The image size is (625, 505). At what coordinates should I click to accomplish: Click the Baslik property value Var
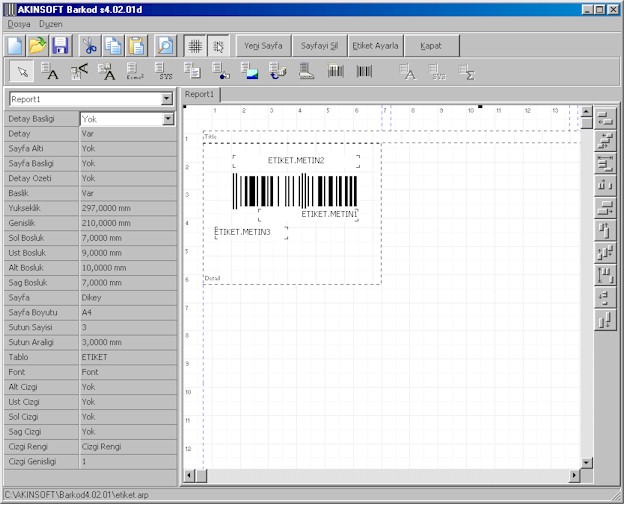[x=128, y=193]
